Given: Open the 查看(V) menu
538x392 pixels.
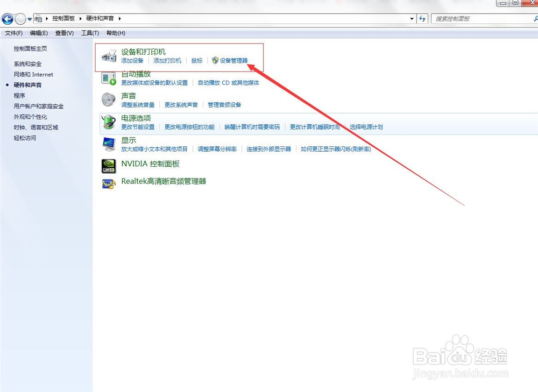Looking at the screenshot, I should pyautogui.click(x=63, y=33).
